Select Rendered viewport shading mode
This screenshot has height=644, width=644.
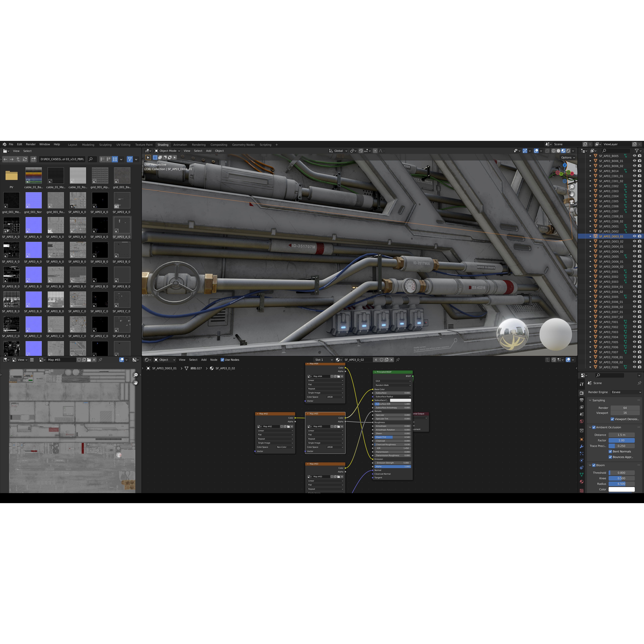pyautogui.click(x=568, y=151)
